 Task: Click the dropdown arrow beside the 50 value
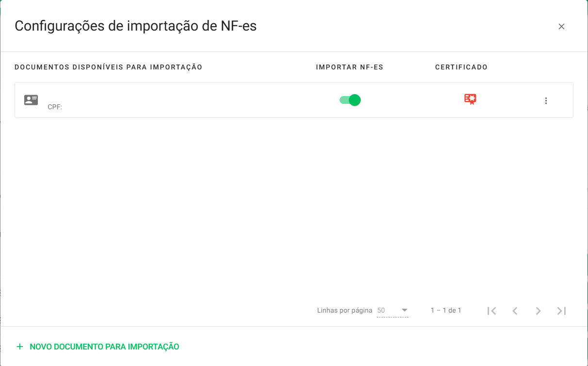[404, 310]
